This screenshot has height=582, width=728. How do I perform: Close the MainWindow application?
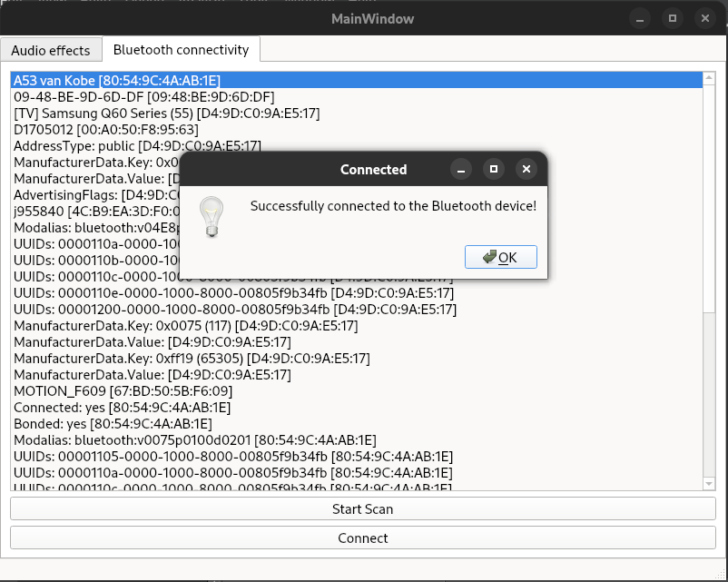pyautogui.click(x=703, y=17)
